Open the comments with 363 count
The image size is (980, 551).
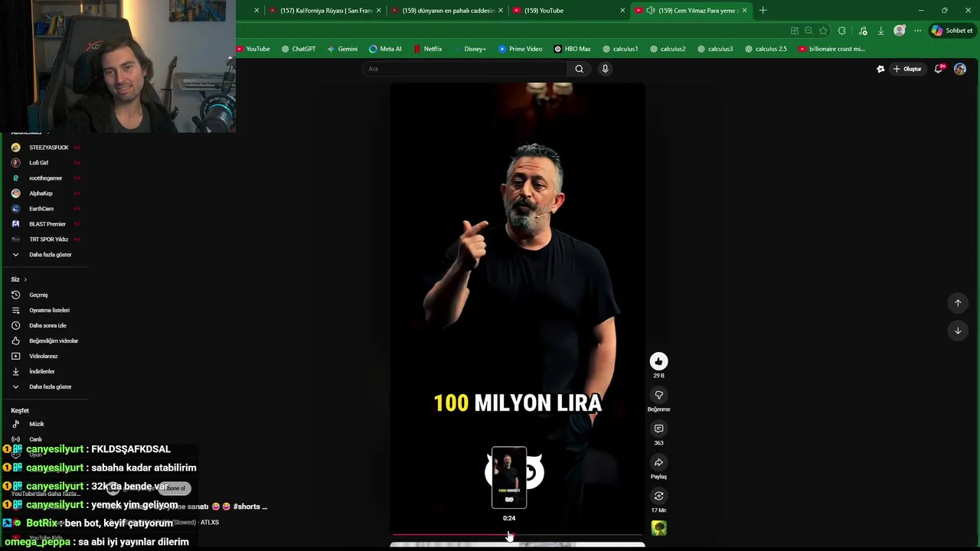(658, 429)
